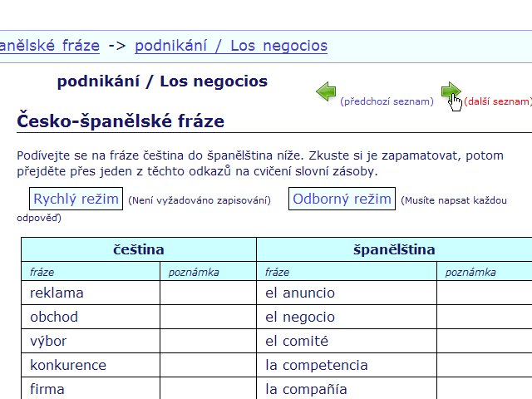Select the 'el comité' phrase cell
The width and height of the screenshot is (532, 399).
pos(347,341)
